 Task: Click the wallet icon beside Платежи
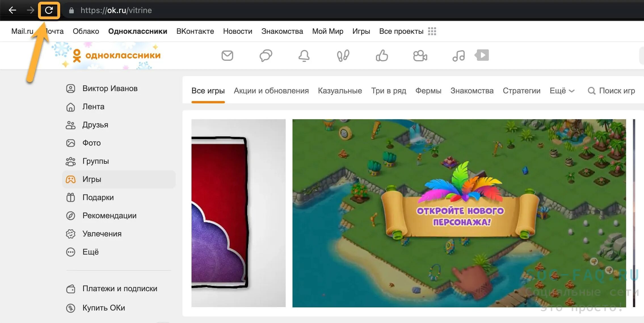click(x=71, y=289)
